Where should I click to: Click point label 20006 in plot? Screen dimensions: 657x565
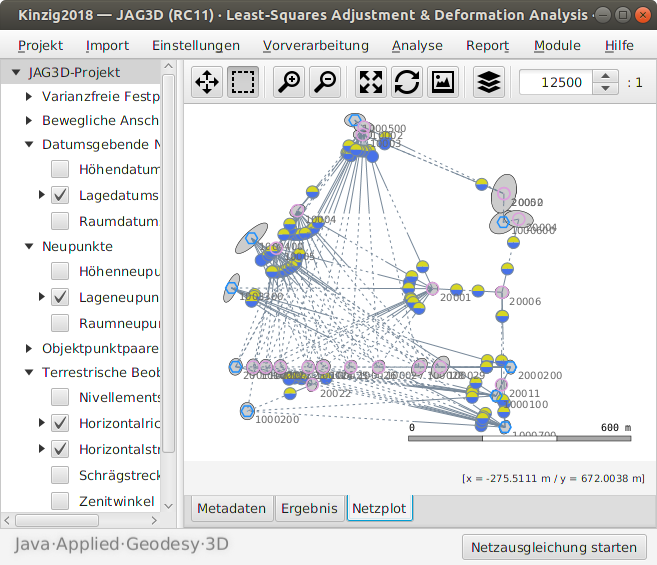tap(525, 301)
